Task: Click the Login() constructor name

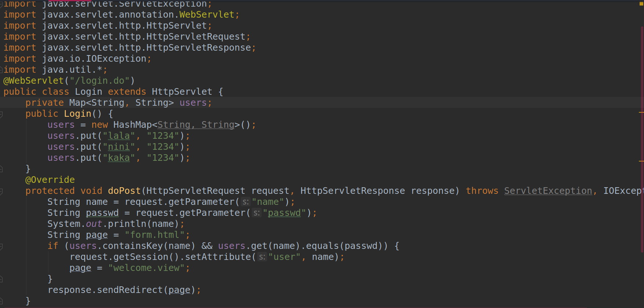Action: click(x=77, y=114)
